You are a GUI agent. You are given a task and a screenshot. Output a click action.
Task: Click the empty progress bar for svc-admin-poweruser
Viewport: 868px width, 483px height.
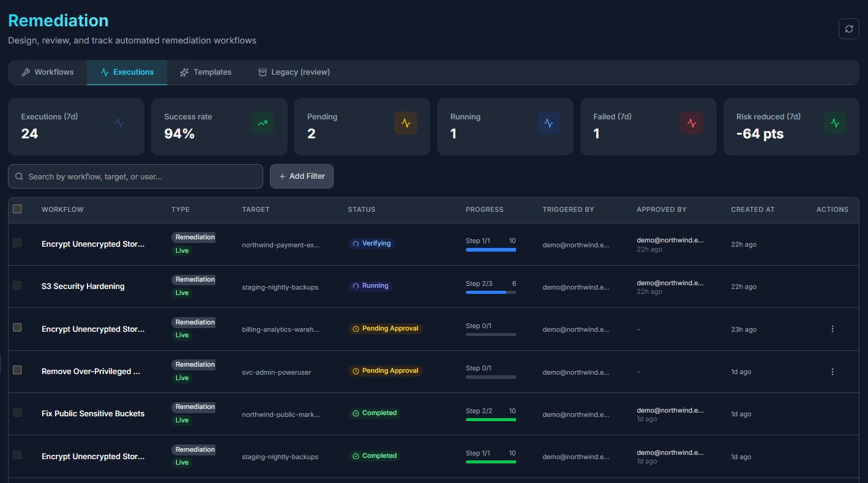pyautogui.click(x=491, y=377)
